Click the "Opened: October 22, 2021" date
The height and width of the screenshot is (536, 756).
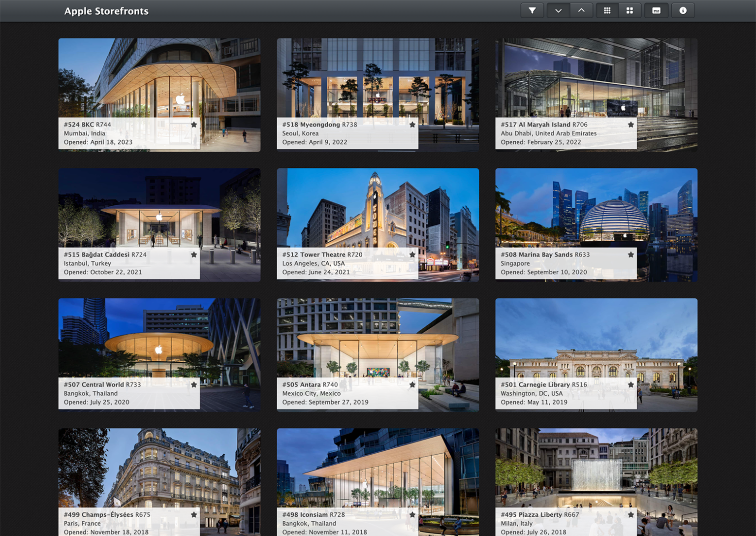(x=103, y=272)
